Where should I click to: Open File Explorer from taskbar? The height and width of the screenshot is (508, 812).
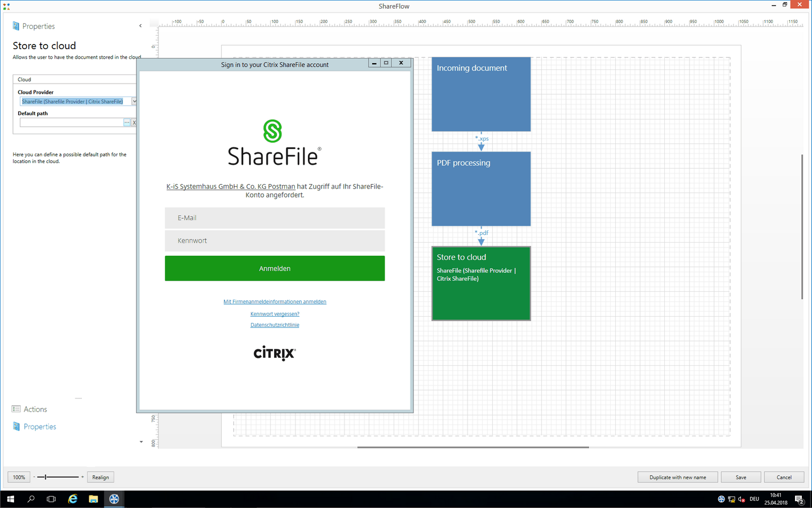pyautogui.click(x=93, y=499)
